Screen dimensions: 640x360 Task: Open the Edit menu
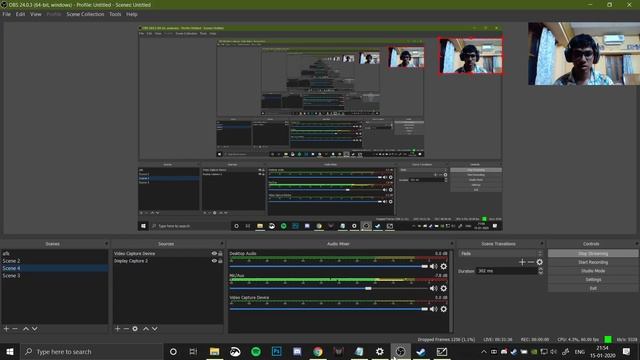[20, 14]
